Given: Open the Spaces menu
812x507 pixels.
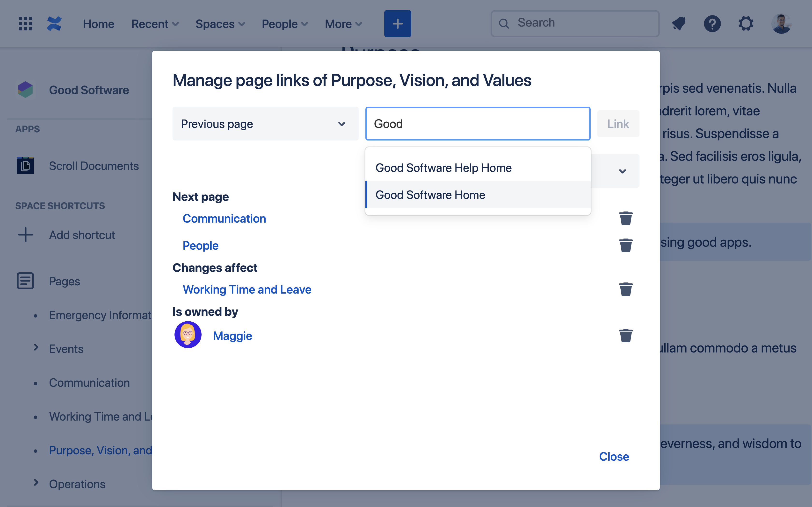Looking at the screenshot, I should click(220, 24).
